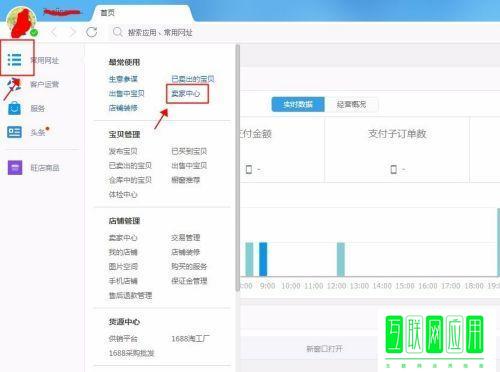
Task: Open 生意参谋 link
Action: coord(123,79)
